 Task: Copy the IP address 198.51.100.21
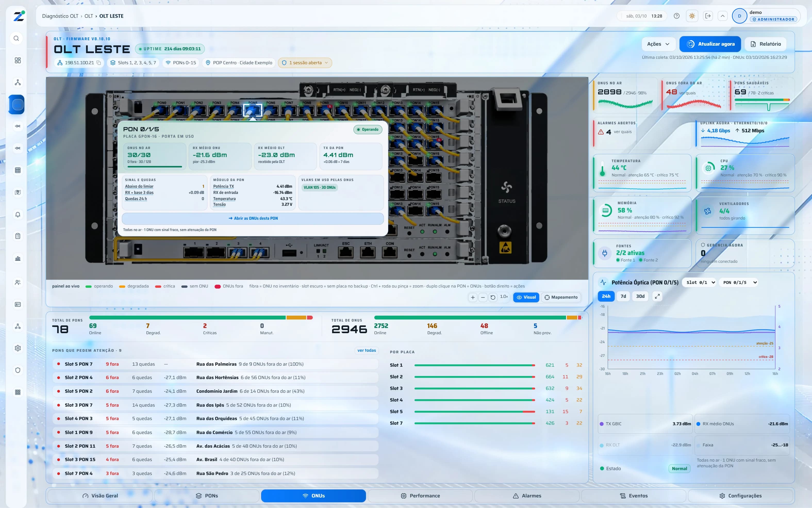[x=99, y=63]
